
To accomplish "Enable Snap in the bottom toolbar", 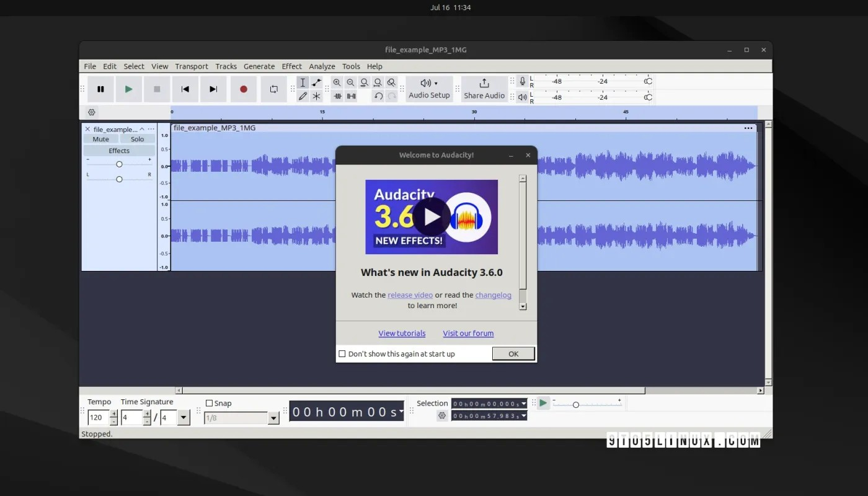I will (210, 403).
